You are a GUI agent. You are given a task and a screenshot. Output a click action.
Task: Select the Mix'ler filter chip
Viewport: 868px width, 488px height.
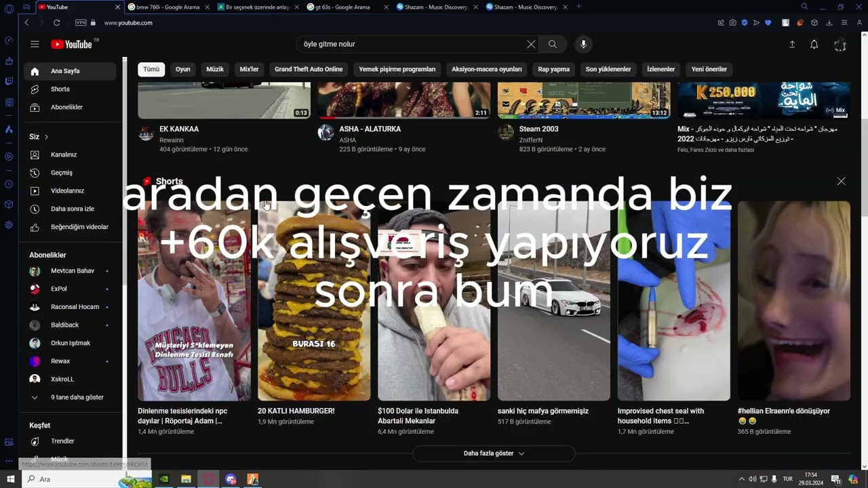point(249,69)
